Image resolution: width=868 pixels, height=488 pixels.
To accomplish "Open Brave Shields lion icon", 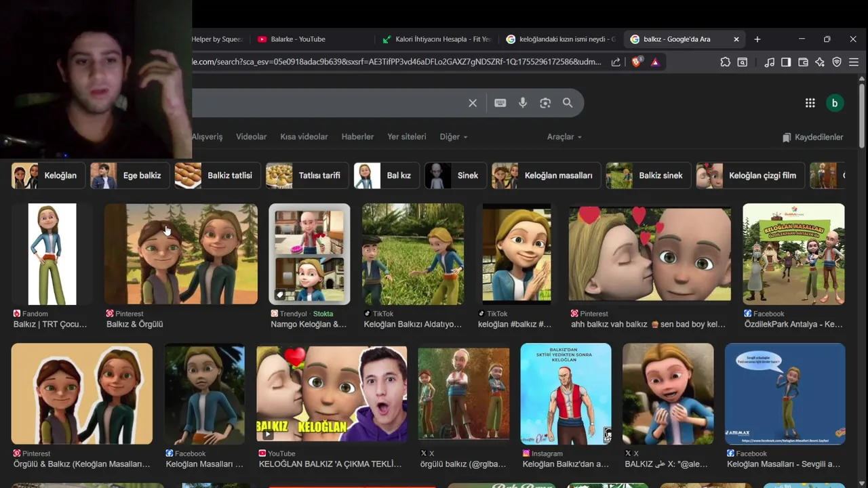I will pyautogui.click(x=636, y=62).
